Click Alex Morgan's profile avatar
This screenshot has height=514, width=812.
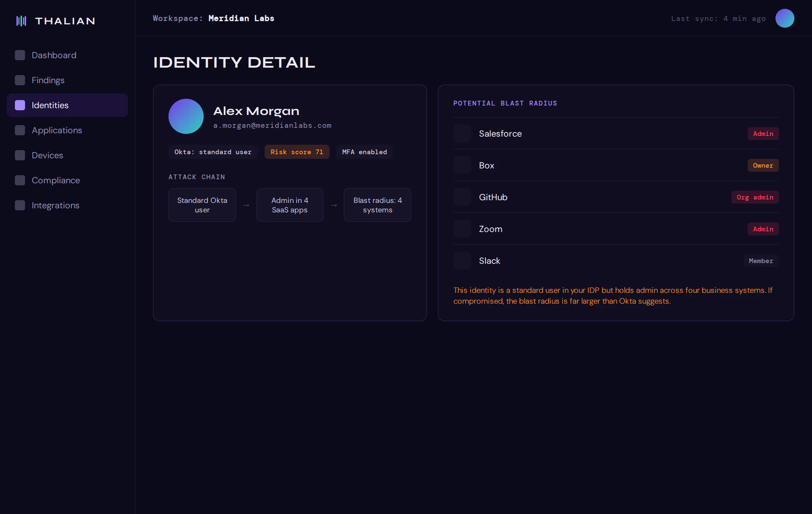186,116
